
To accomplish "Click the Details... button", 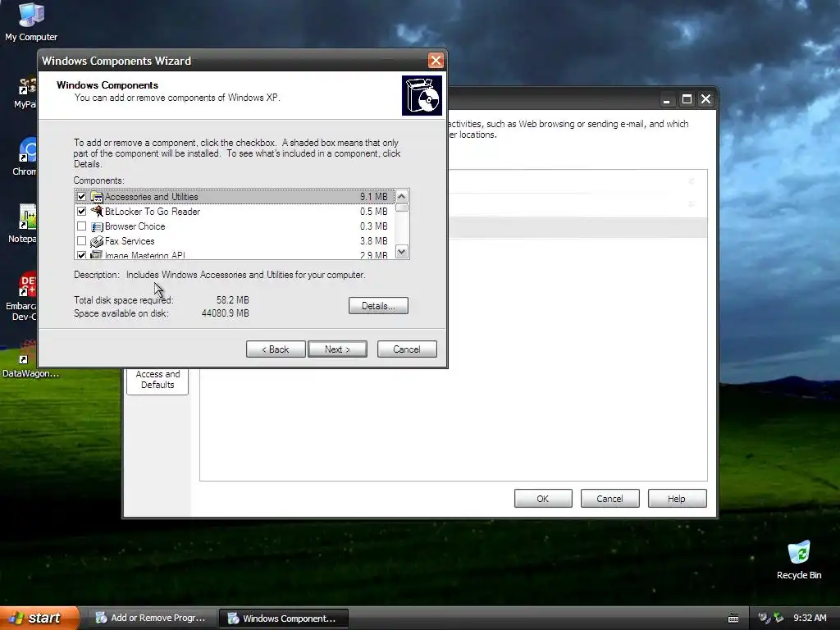I will pos(378,306).
